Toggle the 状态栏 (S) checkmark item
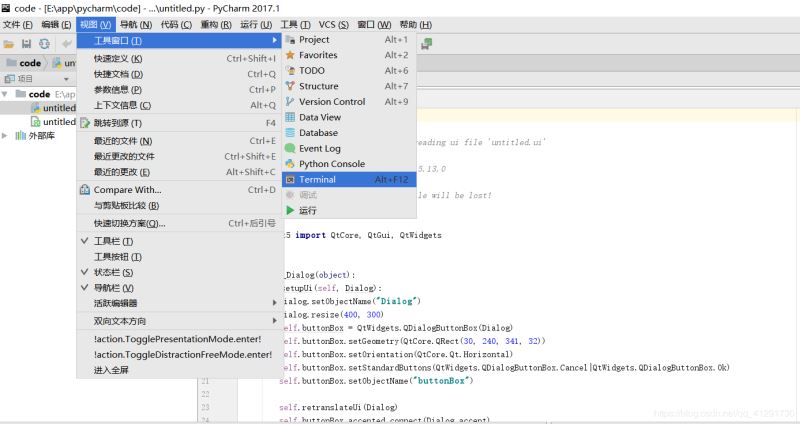This screenshot has height=424, width=800. pos(180,272)
